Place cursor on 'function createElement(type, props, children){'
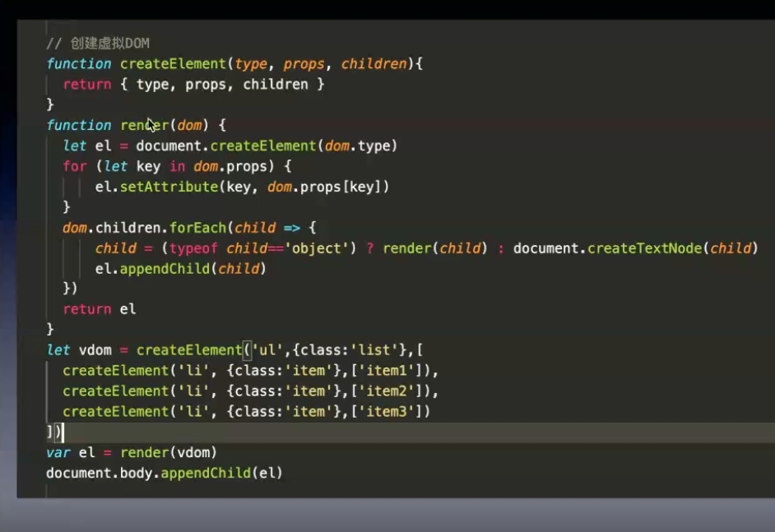 tap(234, 63)
